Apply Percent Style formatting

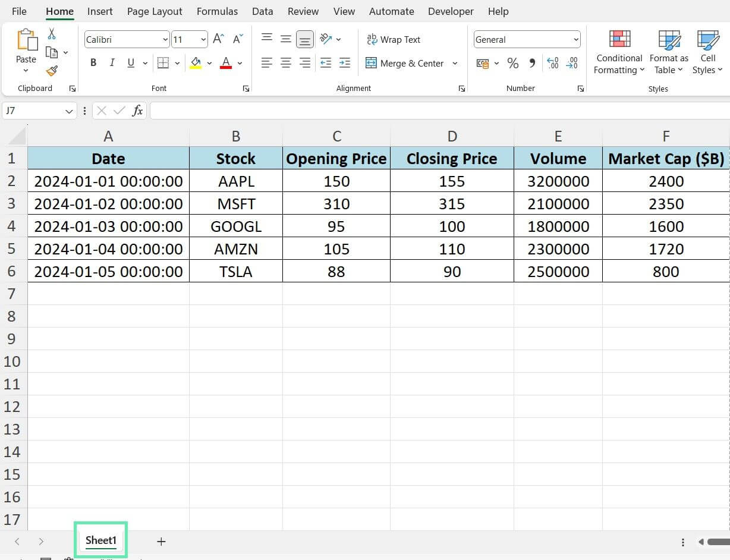pos(512,63)
